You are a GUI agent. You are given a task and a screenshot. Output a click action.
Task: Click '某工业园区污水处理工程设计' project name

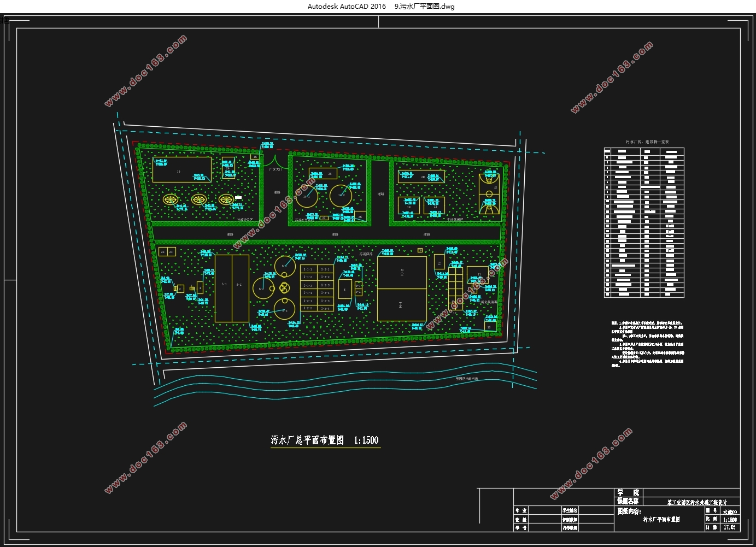point(697,502)
